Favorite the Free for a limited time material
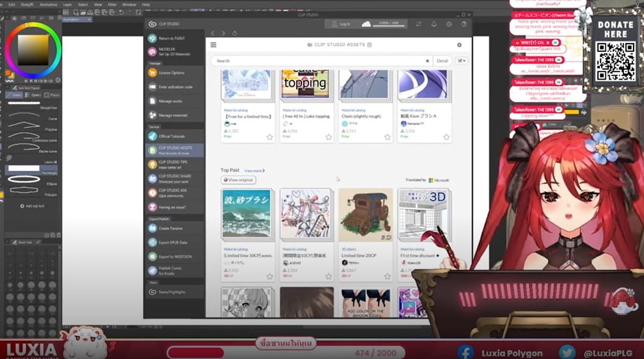Screen dimensions: 644x359 pos(270,137)
